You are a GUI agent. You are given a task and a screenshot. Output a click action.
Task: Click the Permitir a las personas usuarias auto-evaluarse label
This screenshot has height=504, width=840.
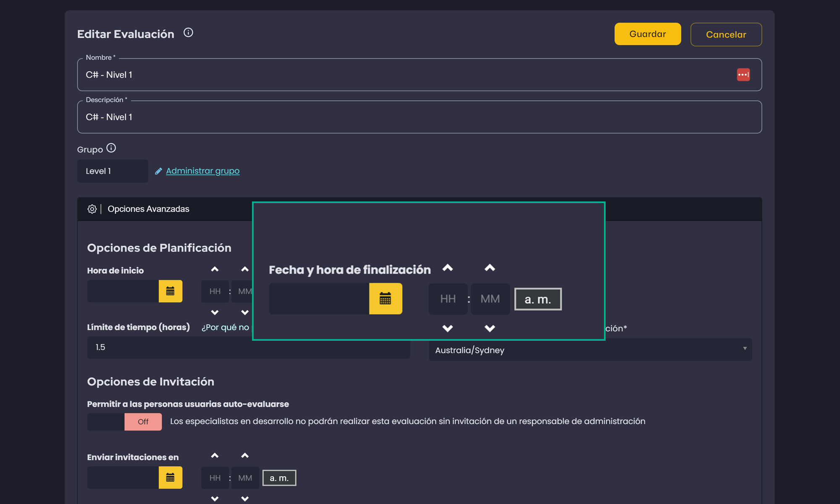[188, 404]
